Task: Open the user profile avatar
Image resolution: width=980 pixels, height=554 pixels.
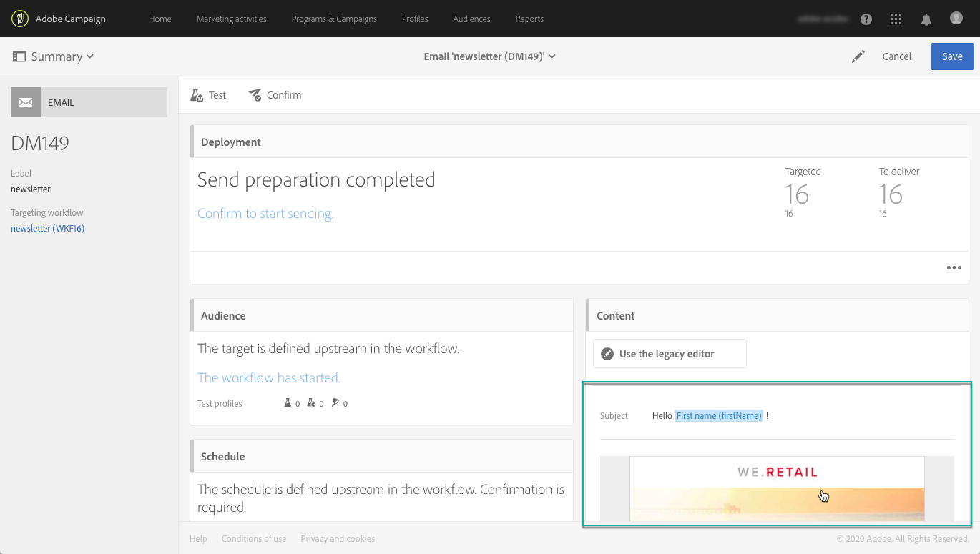Action: click(956, 19)
